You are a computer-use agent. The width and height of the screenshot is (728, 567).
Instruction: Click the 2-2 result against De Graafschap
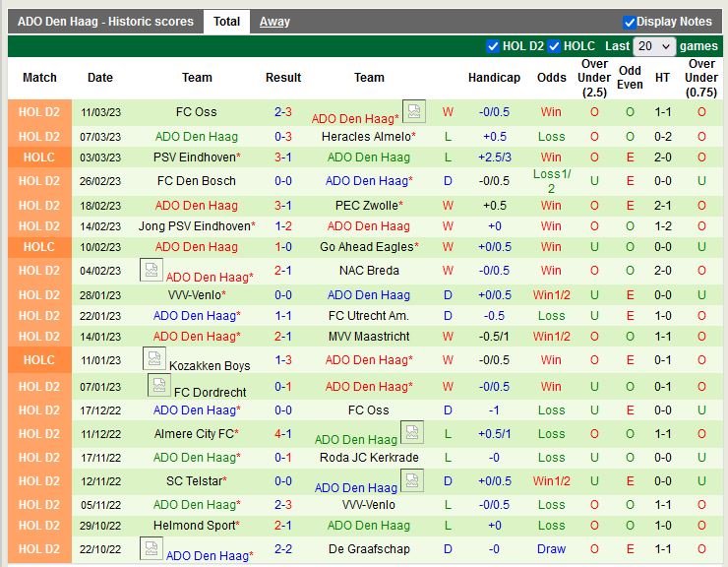coord(283,549)
